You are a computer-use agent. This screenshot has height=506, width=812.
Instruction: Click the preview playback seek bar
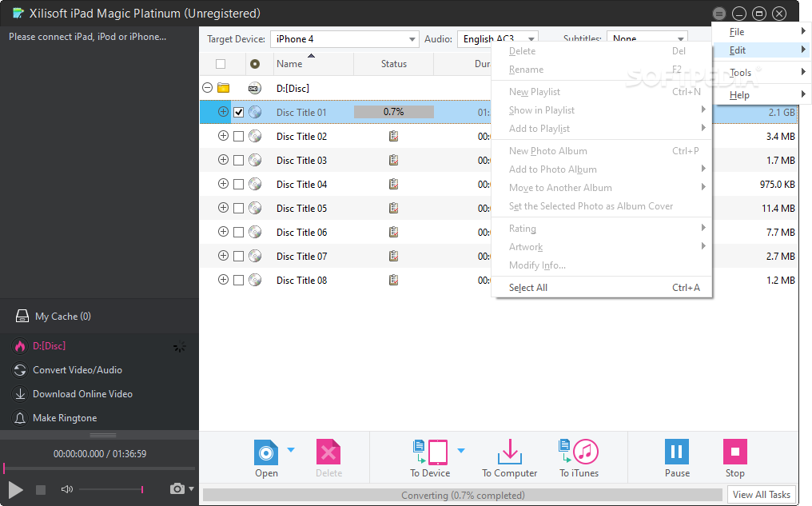99,468
